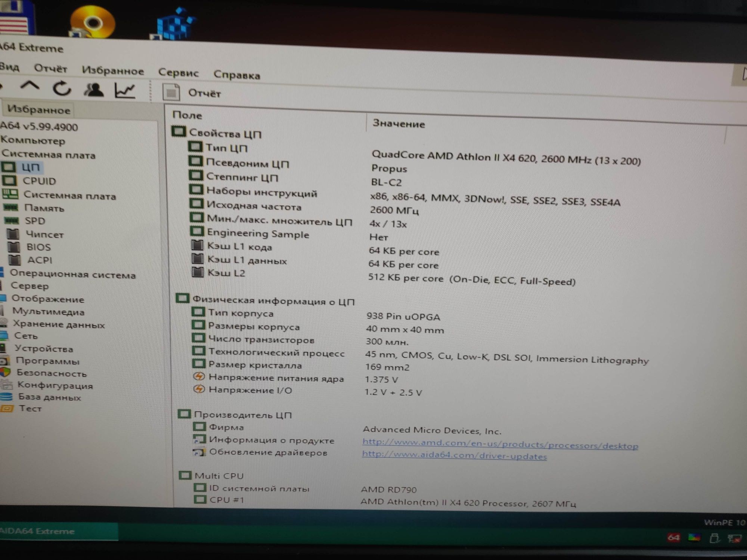Open the gold disc desktop icon
Viewport: 747px width, 560px height.
point(92,22)
